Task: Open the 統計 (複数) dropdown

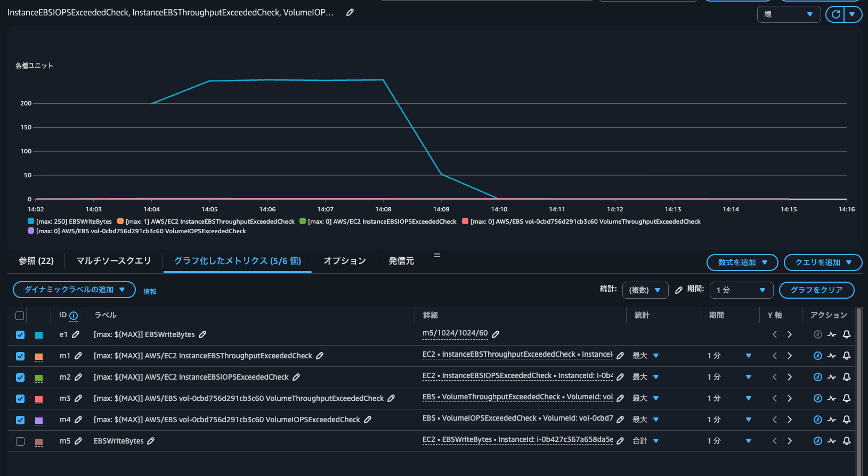Action: [x=645, y=290]
